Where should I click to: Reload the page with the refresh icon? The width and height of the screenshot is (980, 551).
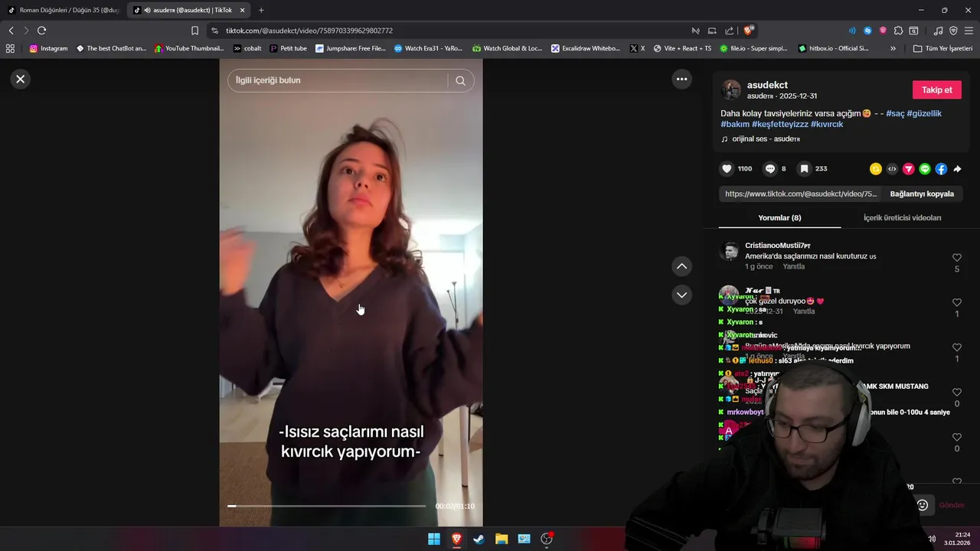41,31
